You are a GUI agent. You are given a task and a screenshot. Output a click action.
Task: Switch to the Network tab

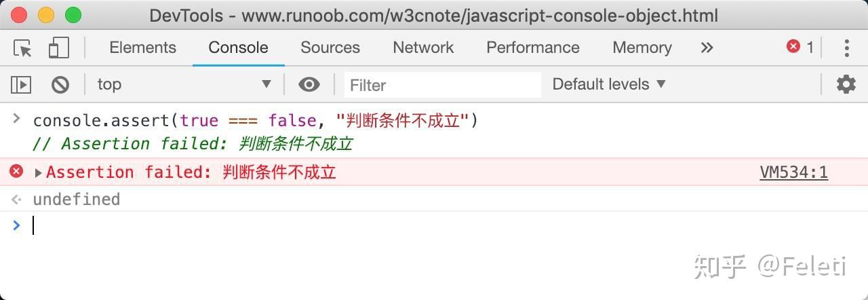423,48
